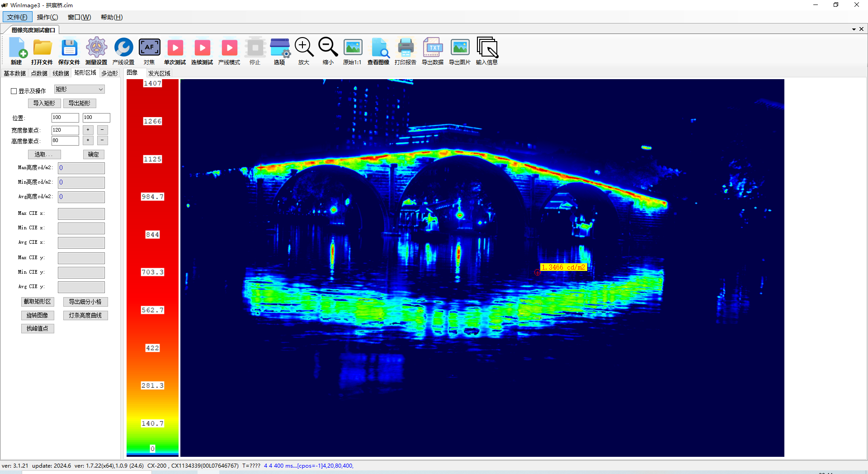Zoom in with 放大 magnifier icon
This screenshot has width=868, height=474.
[x=304, y=51]
